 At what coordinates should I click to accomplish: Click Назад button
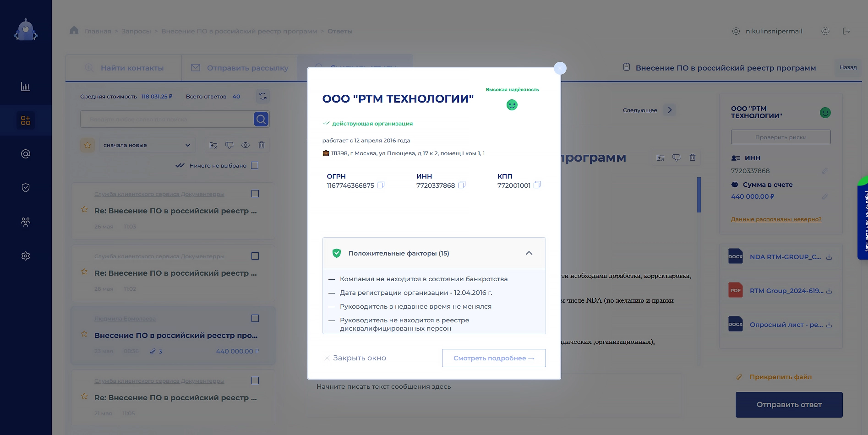(x=848, y=67)
